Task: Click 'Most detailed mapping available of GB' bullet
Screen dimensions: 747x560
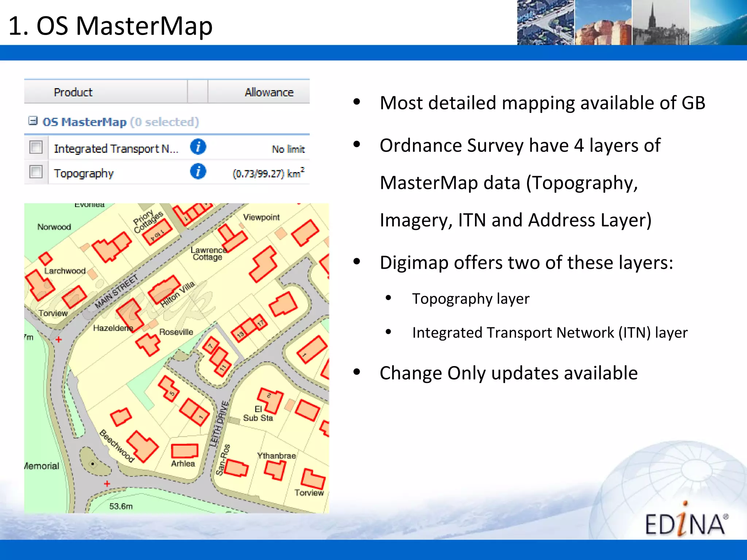Action: [x=542, y=103]
